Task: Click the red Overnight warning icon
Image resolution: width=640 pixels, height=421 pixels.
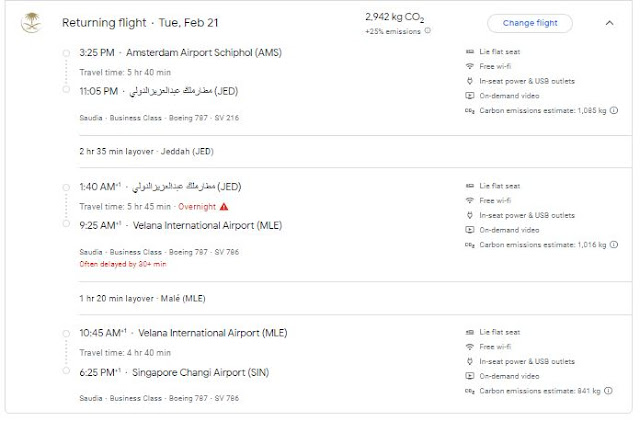Action: click(x=224, y=206)
